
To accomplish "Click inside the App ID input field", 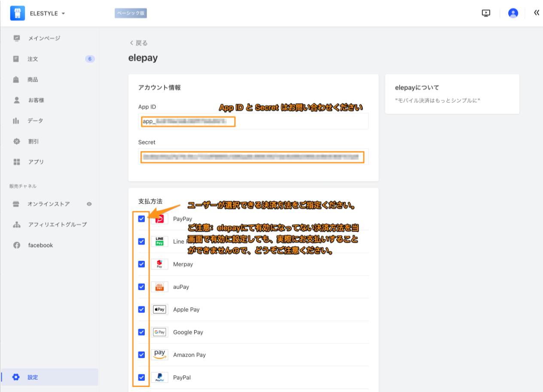I will pyautogui.click(x=188, y=122).
